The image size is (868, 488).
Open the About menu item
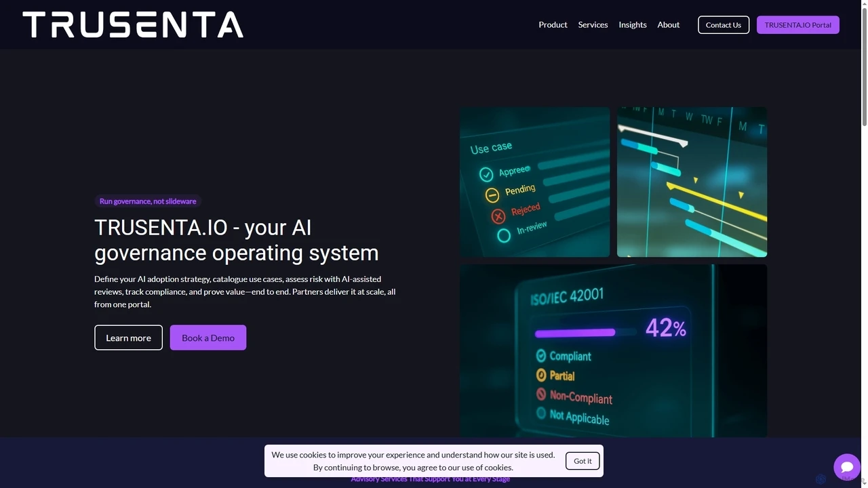pos(668,25)
